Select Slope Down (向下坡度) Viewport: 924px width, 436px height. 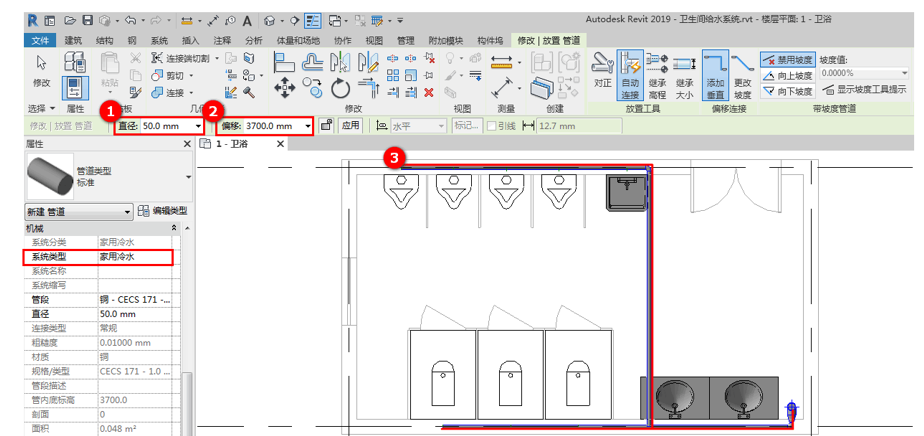click(x=788, y=91)
